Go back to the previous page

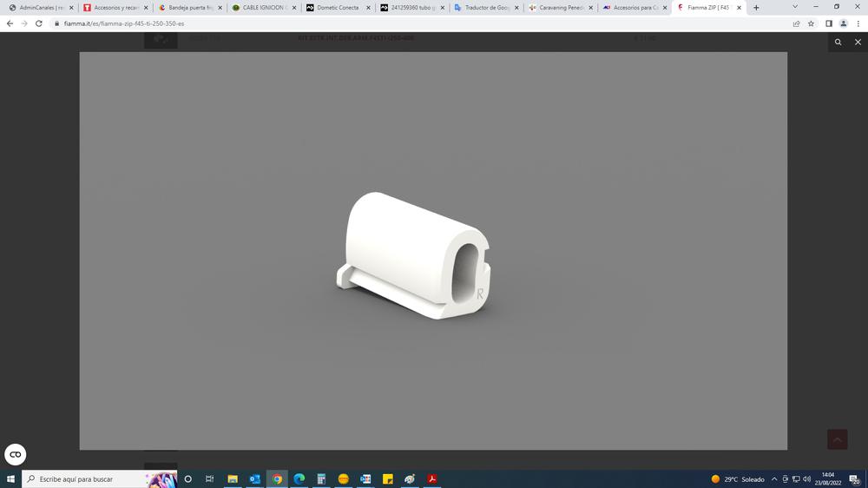point(10,23)
